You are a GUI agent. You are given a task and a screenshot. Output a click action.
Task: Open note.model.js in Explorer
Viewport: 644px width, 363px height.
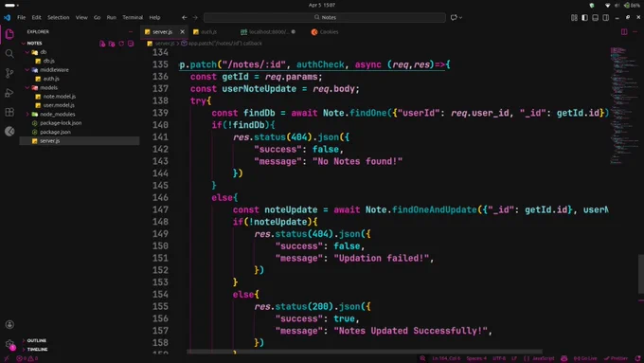pos(60,97)
